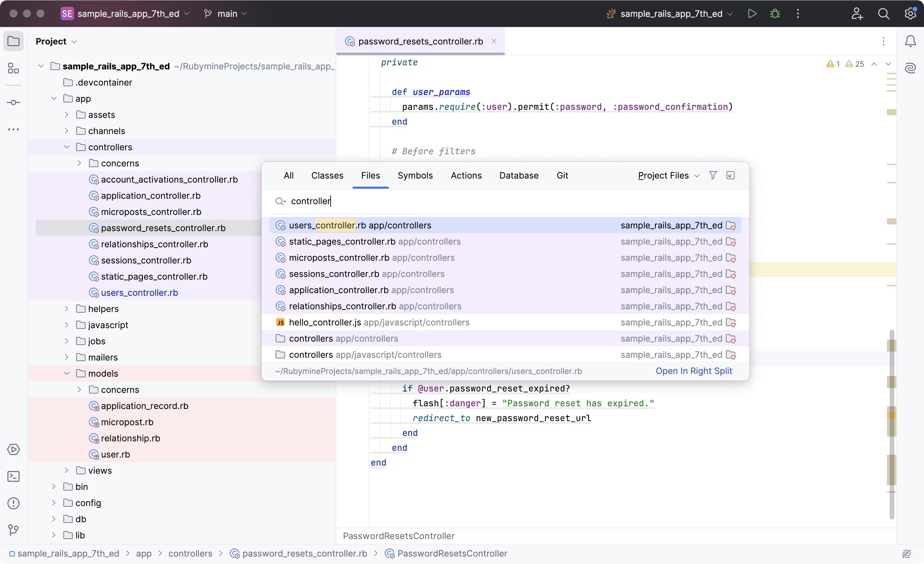924x564 pixels.
Task: Open Code With Me collaboration
Action: pos(857,13)
